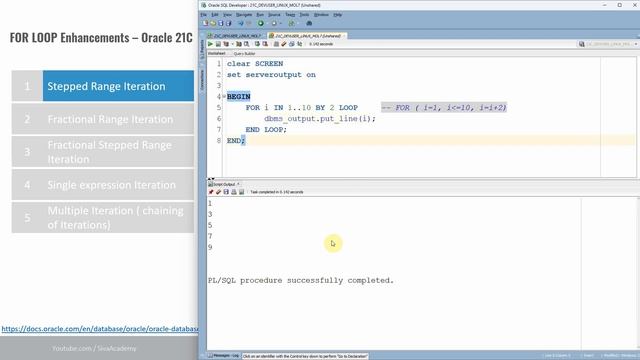Run statement with green play icon
Viewport: 640px width, 360px height.
coord(210,44)
